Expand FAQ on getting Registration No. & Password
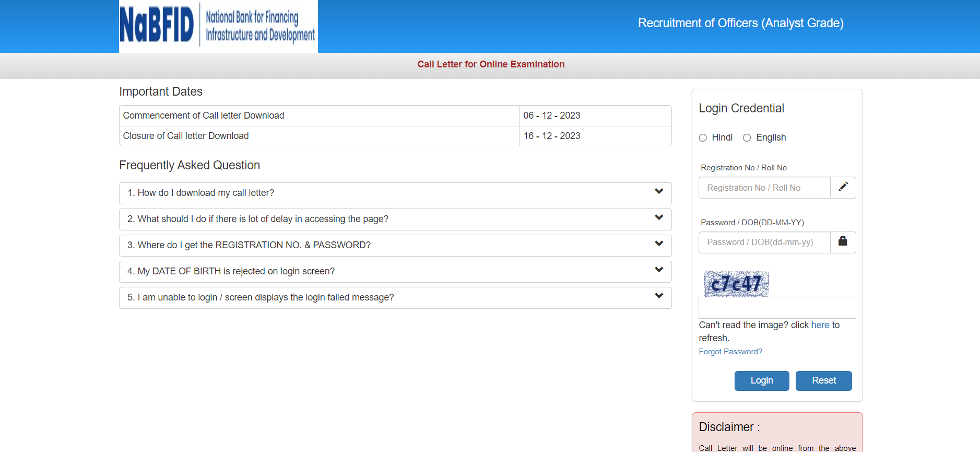Screen dimensions: 980x452 click(x=249, y=245)
